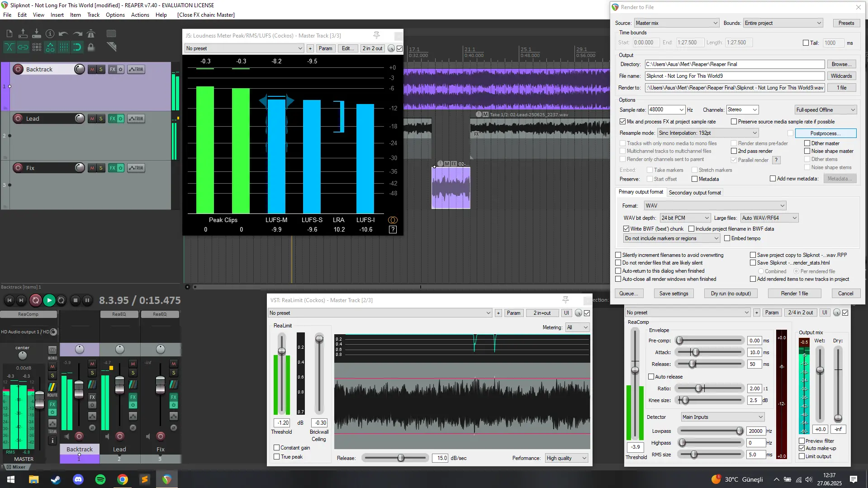Mute Lead channel in mixer
This screenshot has height=488, width=868.
click(133, 364)
